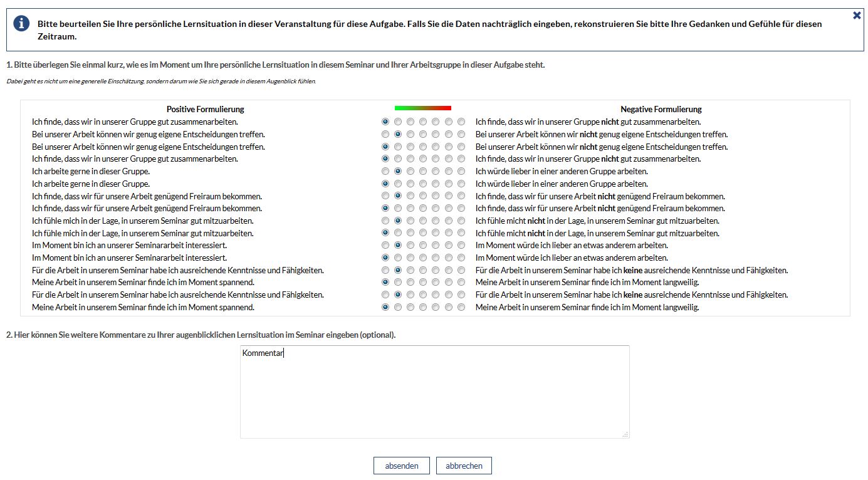
Task: Select the middle option in the bottom 'spannend' row
Action: pos(423,307)
